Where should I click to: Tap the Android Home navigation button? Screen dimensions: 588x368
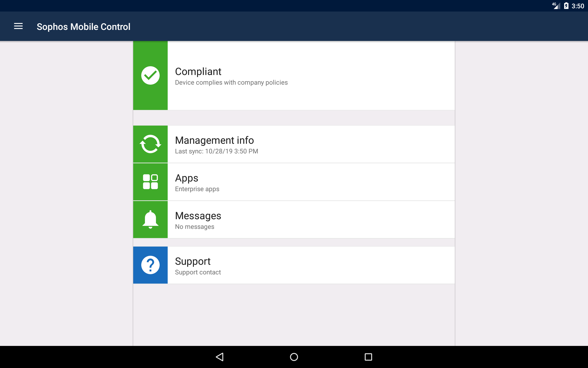pyautogui.click(x=294, y=357)
